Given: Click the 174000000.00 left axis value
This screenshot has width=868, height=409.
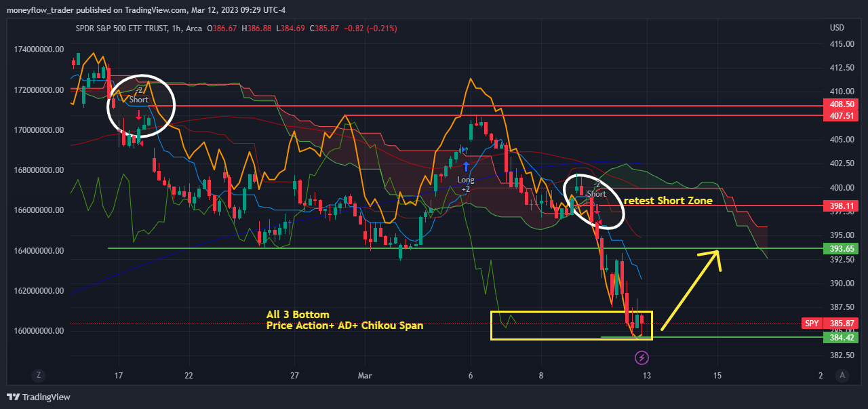Looking at the screenshot, I should tap(39, 50).
